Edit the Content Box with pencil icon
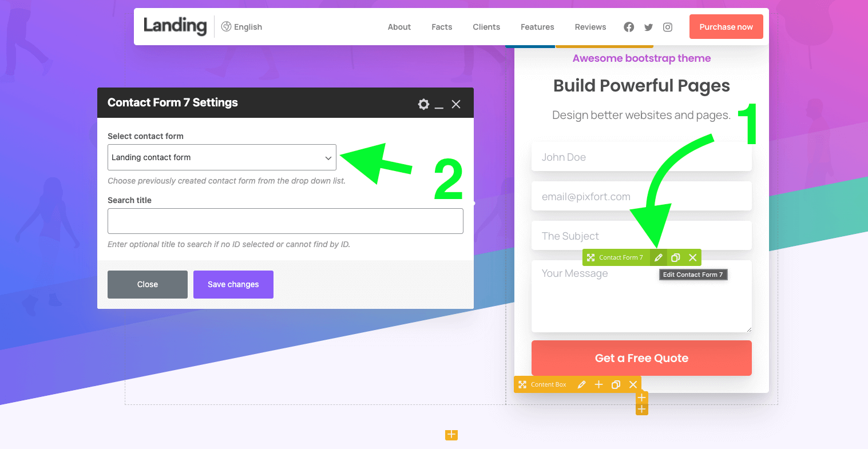 tap(581, 384)
